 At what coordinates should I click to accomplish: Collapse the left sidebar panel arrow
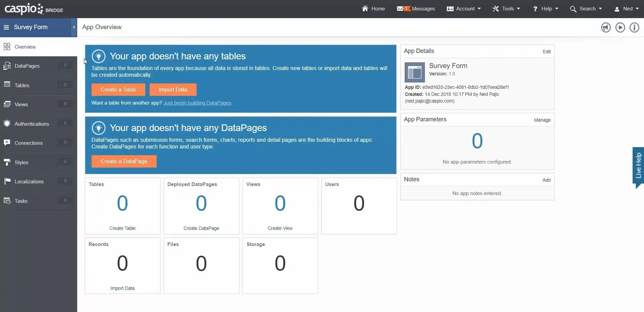pos(74,27)
